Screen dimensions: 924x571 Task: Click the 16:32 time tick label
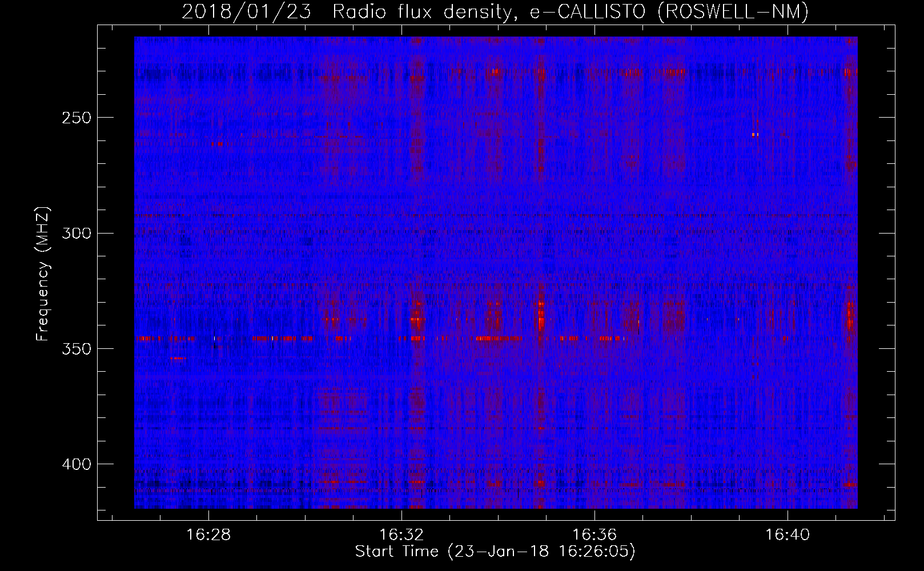pos(401,535)
